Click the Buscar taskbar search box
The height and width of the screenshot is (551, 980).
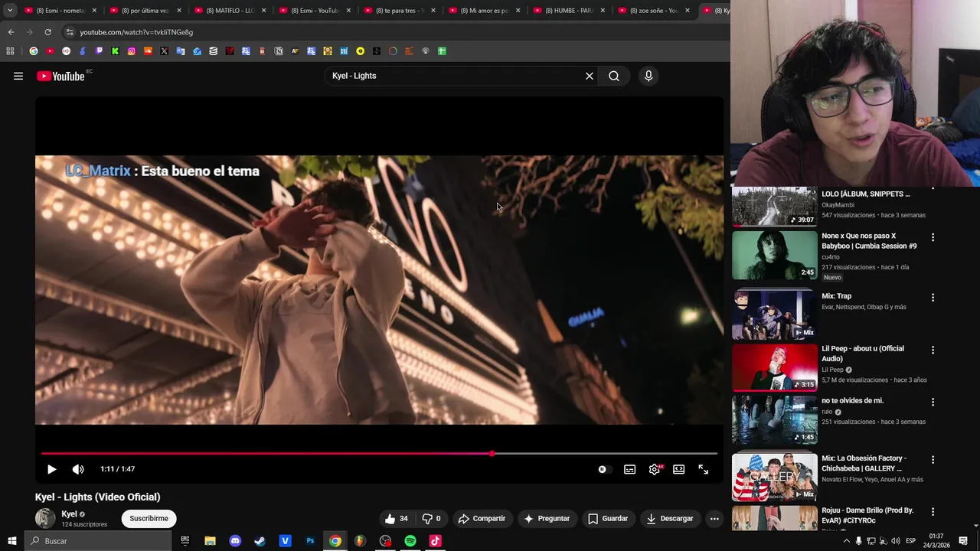tap(98, 541)
